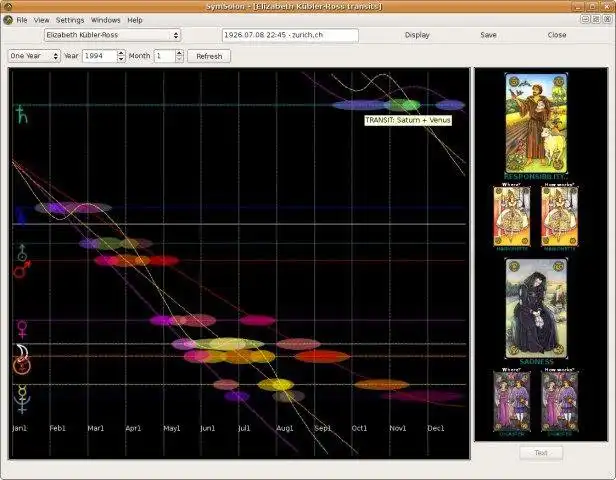616x480 pixels.
Task: Click the birth date and place field
Action: point(290,35)
